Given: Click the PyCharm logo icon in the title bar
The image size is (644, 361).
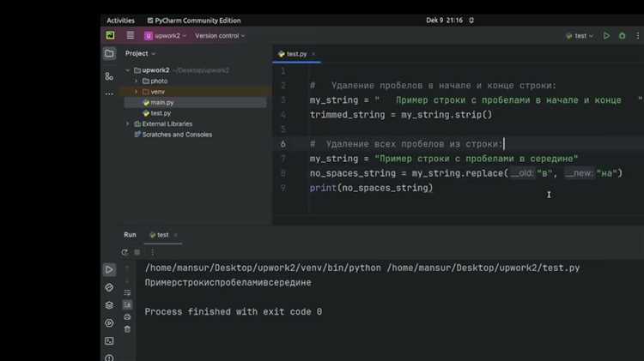Looking at the screenshot, I should point(111,36).
